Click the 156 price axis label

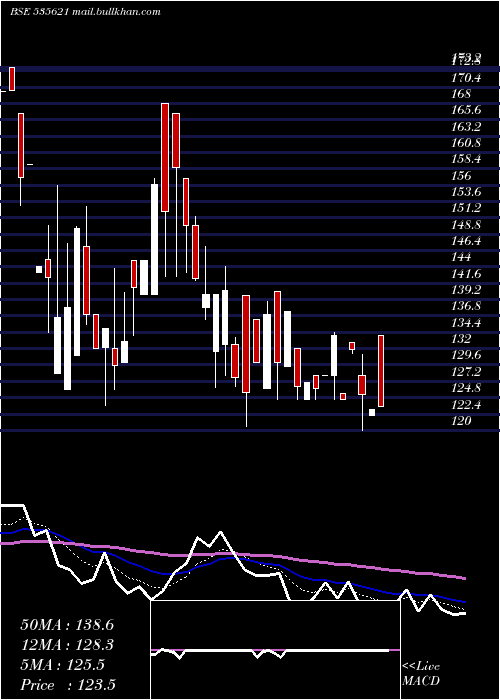tap(461, 176)
